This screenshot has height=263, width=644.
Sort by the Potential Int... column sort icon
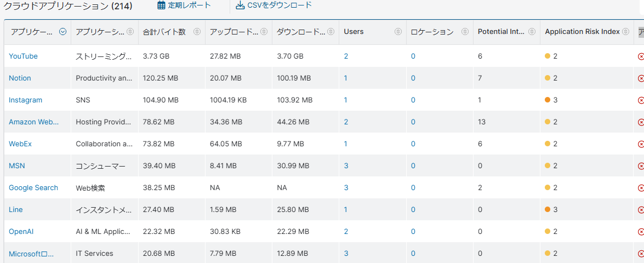pyautogui.click(x=532, y=32)
